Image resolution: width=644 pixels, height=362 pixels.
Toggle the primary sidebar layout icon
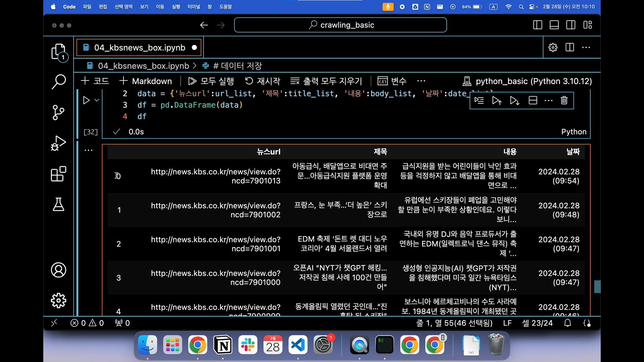(537, 25)
